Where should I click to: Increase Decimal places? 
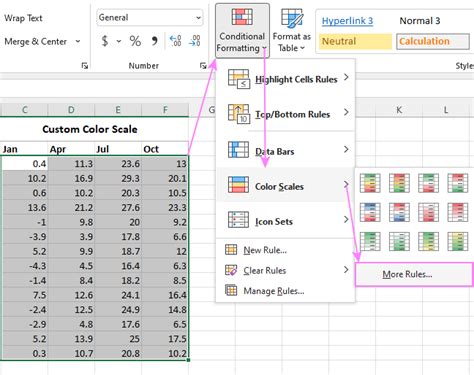pyautogui.click(x=175, y=41)
